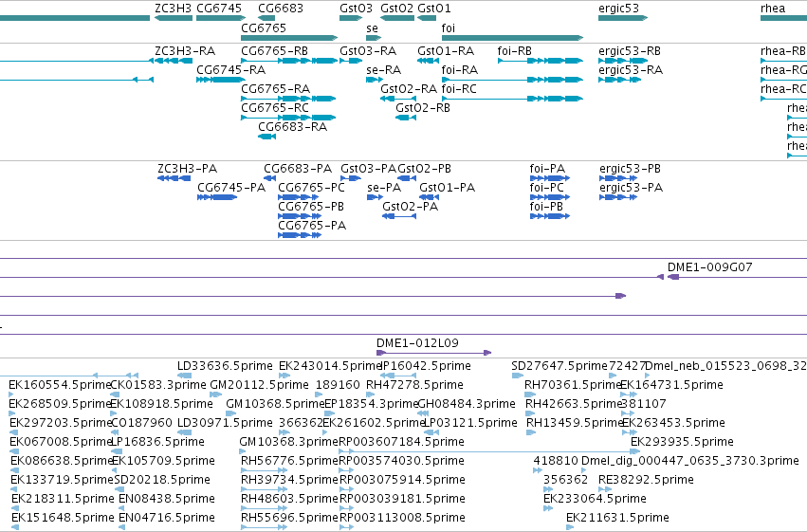Click the GstO3 gene label
807x532 pixels.
[x=357, y=9]
